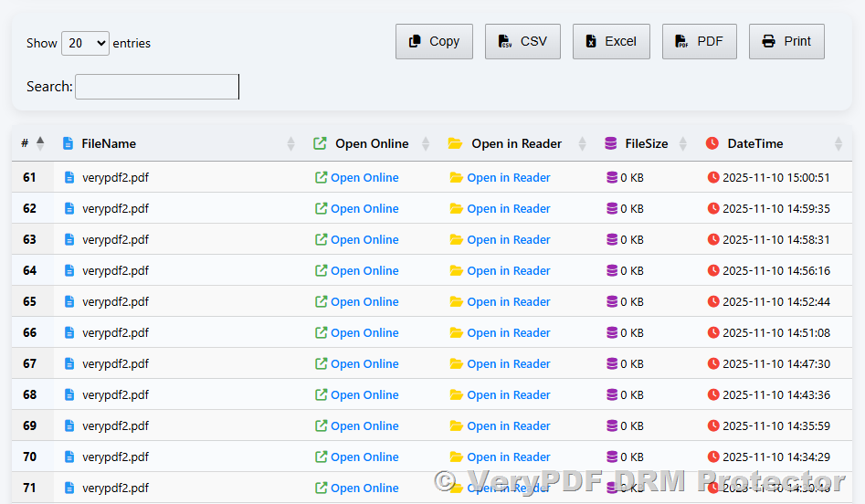
Task: Sort by FileSize column sort arrows
Action: pyautogui.click(x=682, y=143)
